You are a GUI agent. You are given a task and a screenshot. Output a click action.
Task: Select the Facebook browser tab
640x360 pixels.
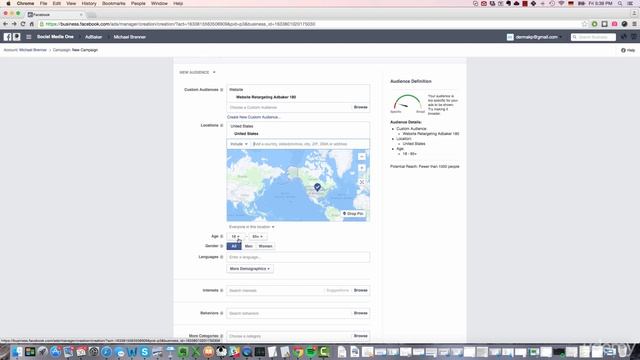55,14
